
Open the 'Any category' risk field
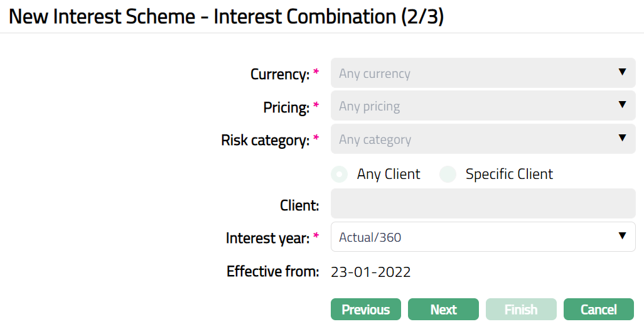pyautogui.click(x=471, y=139)
